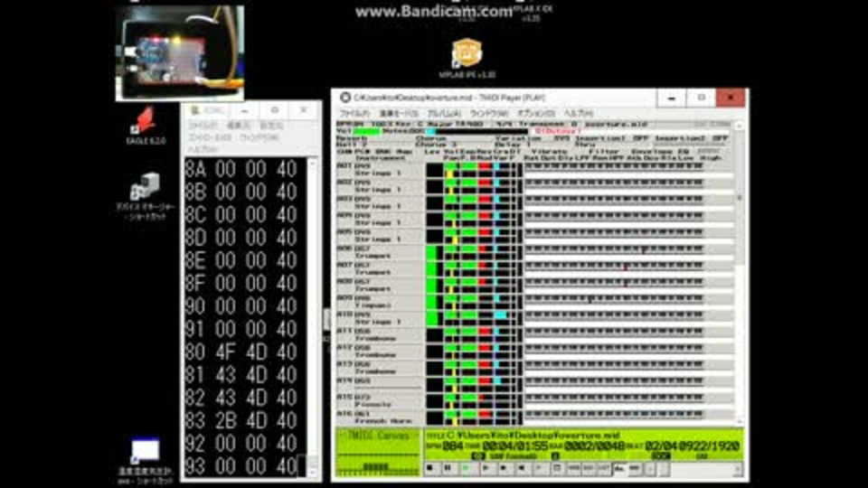Click the terminal window vertical scrollbar
This screenshot has height=488, width=868.
click(313, 317)
